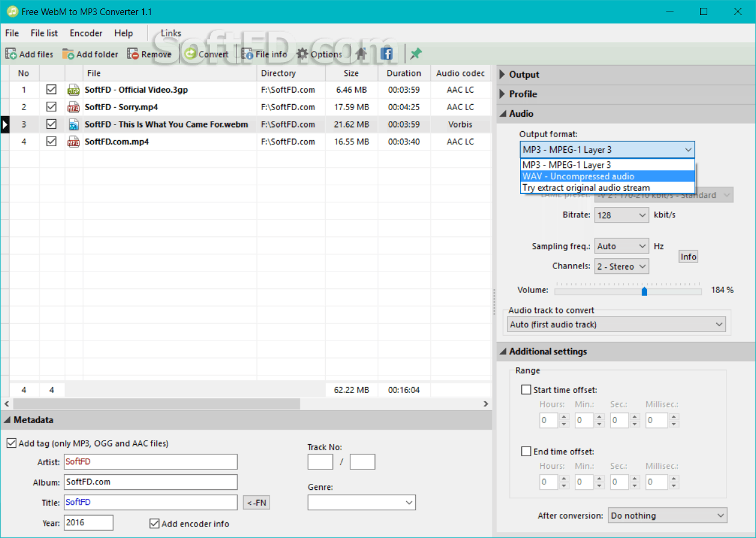This screenshot has width=756, height=538.
Task: Sort list by the Audio codec header
Action: (x=460, y=73)
